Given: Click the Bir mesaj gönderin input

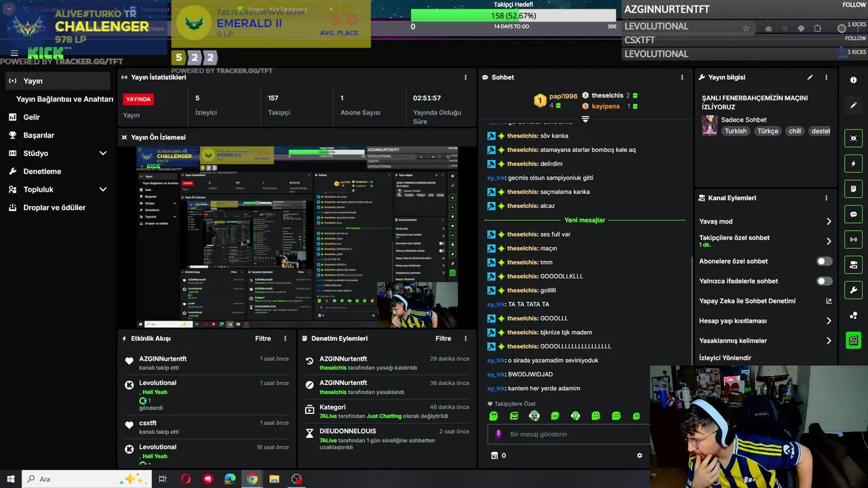Looking at the screenshot, I should (x=570, y=434).
